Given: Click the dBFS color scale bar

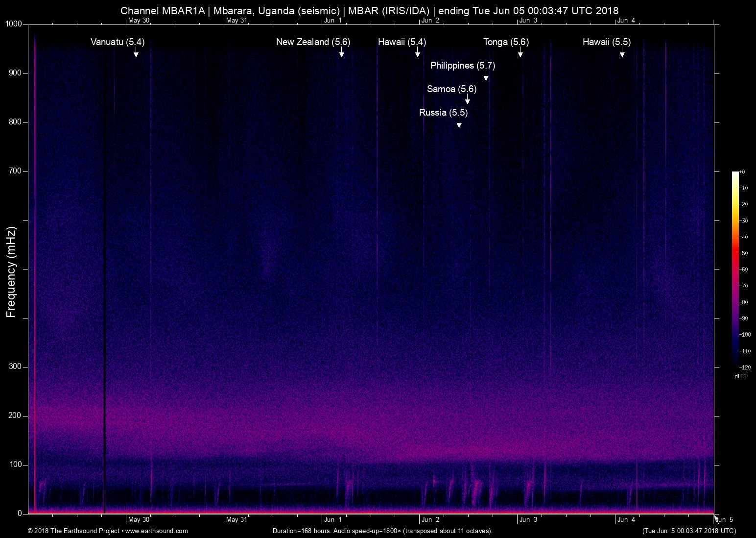Looking at the screenshot, I should coord(735,269).
